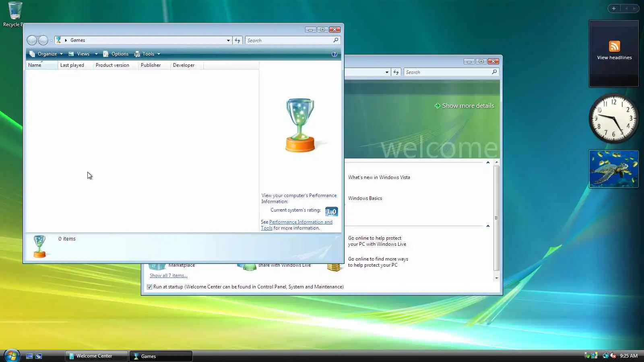Click Show more details link
The width and height of the screenshot is (644, 362).
(468, 106)
